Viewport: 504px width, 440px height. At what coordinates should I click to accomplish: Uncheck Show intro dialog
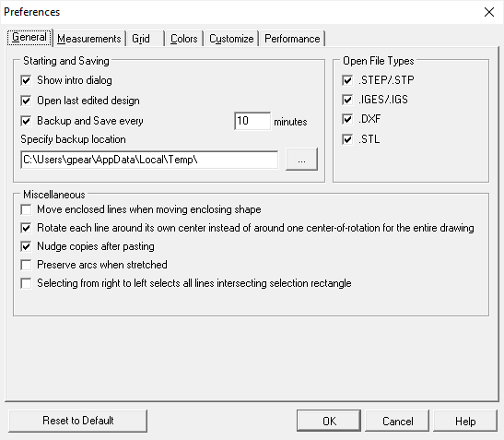[26, 80]
